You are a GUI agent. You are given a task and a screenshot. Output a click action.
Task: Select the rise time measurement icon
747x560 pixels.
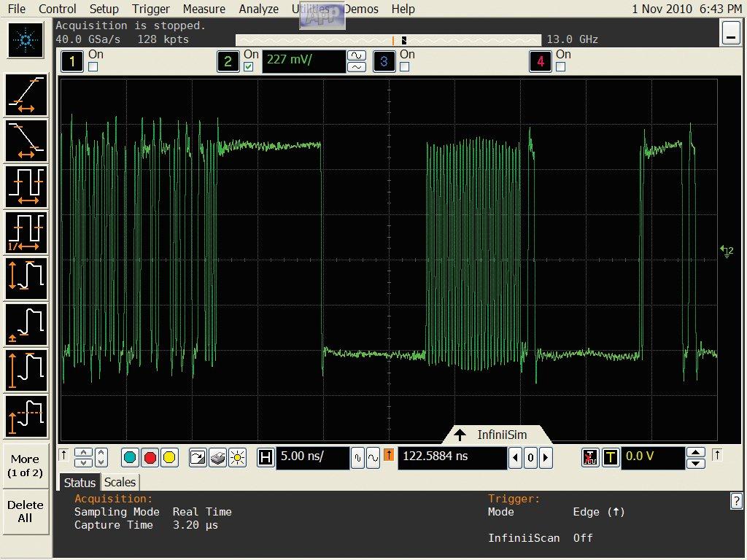point(27,96)
